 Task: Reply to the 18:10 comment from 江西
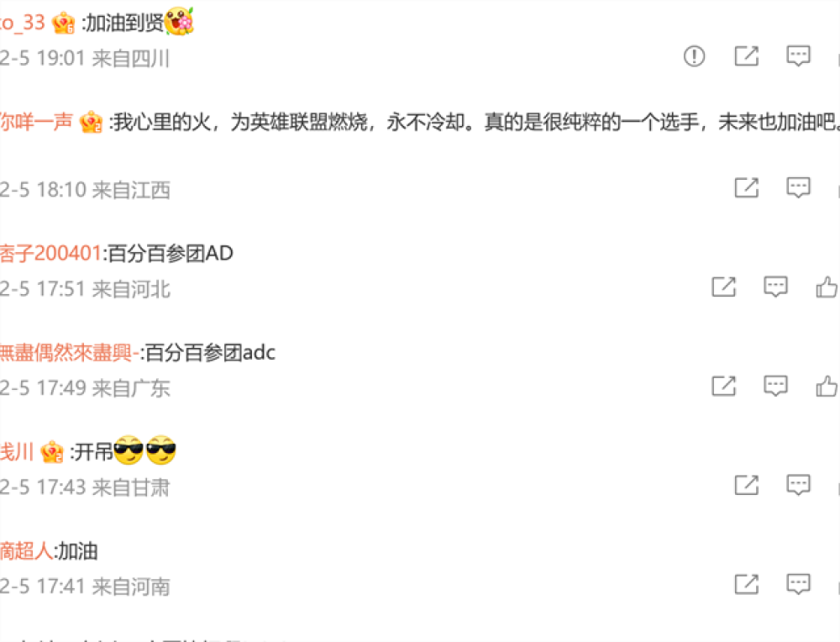pos(798,187)
